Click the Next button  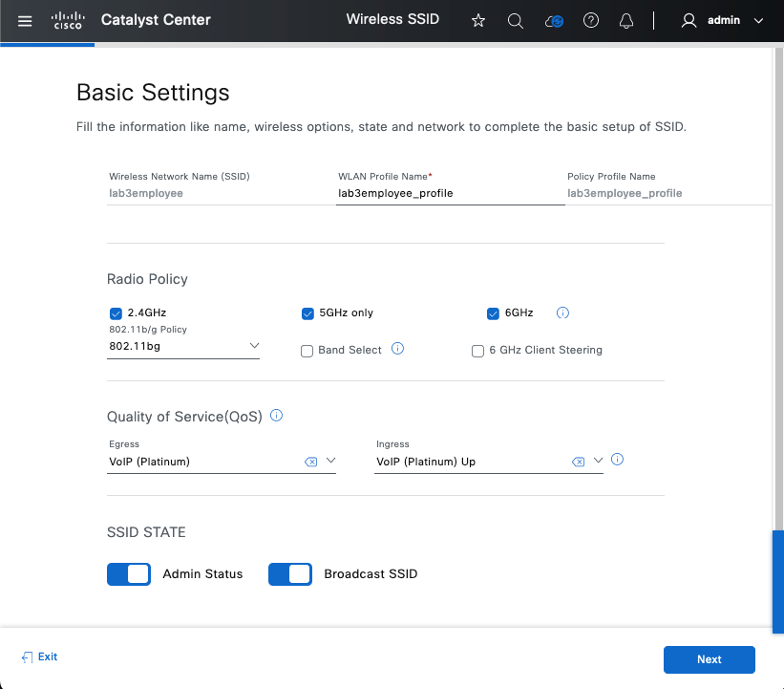pyautogui.click(x=709, y=659)
